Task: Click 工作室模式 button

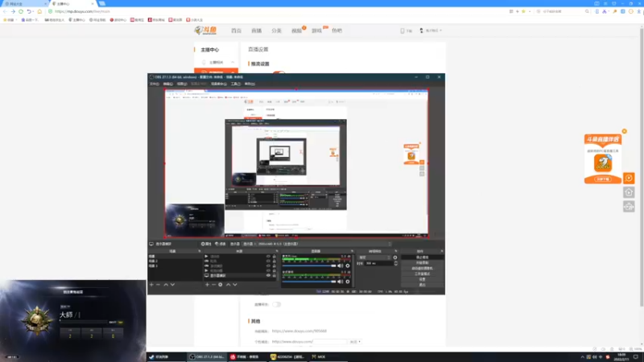Action: click(x=422, y=274)
